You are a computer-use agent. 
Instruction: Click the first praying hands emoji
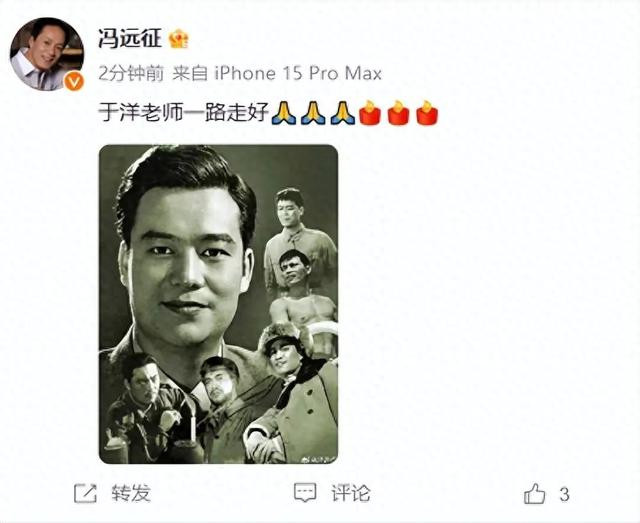(x=284, y=113)
